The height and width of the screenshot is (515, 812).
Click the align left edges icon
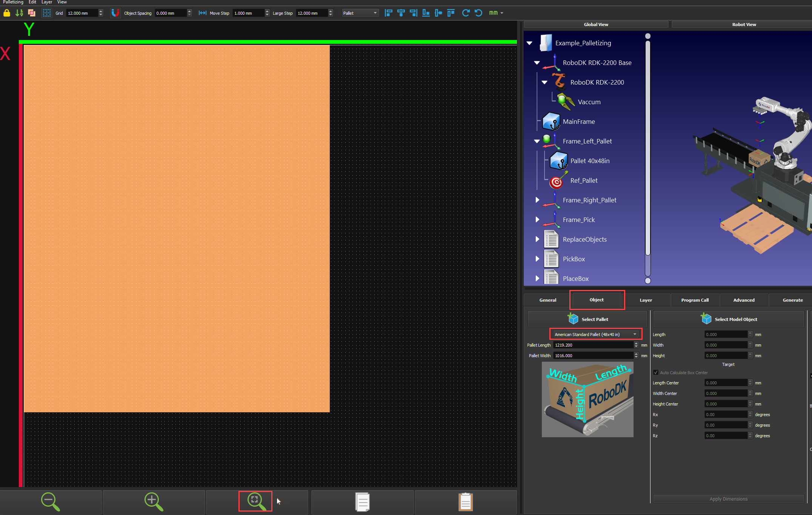coord(388,13)
